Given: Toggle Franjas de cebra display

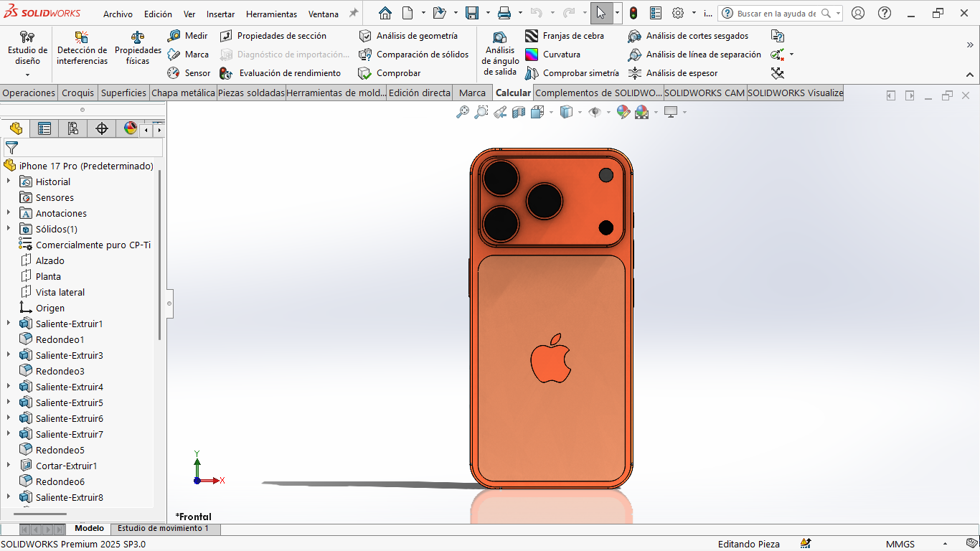Looking at the screenshot, I should coord(565,36).
